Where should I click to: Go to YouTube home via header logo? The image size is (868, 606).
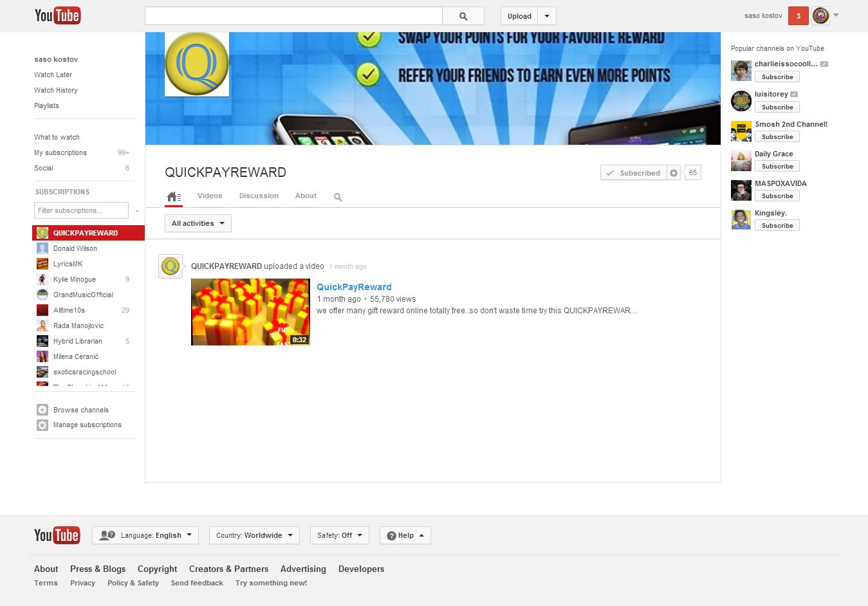point(57,15)
